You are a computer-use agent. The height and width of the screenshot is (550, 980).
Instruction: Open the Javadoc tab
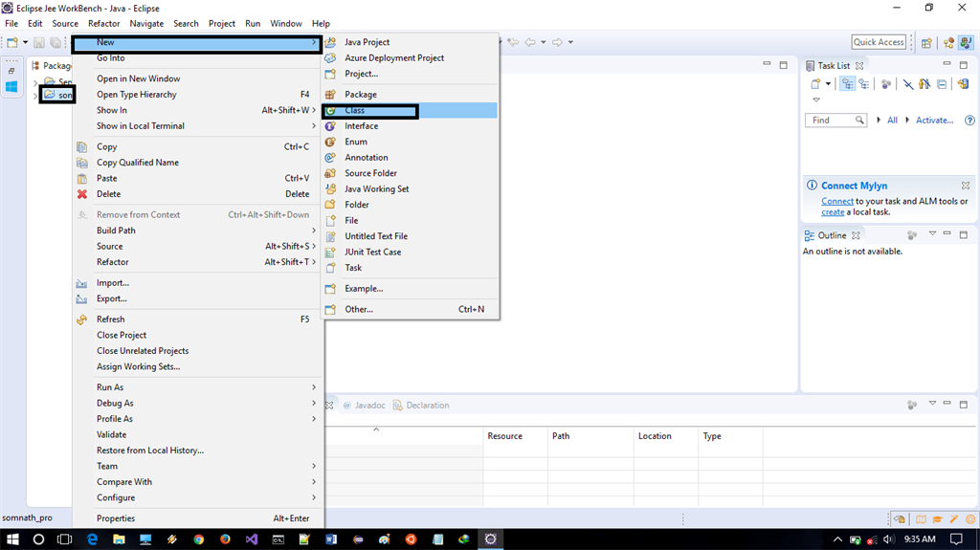click(x=365, y=405)
